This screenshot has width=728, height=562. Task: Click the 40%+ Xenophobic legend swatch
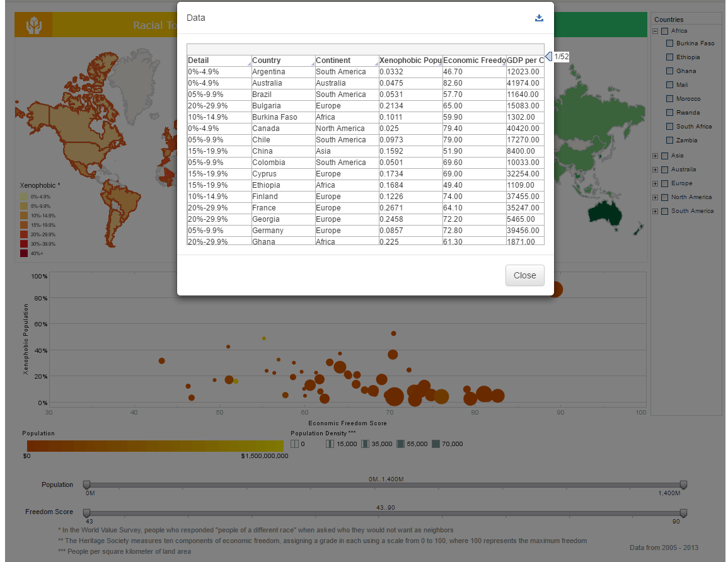(24, 253)
